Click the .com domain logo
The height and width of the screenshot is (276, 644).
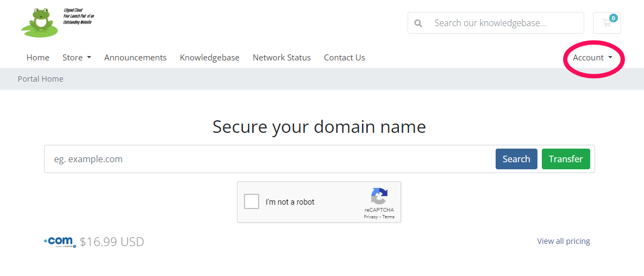pyautogui.click(x=60, y=242)
